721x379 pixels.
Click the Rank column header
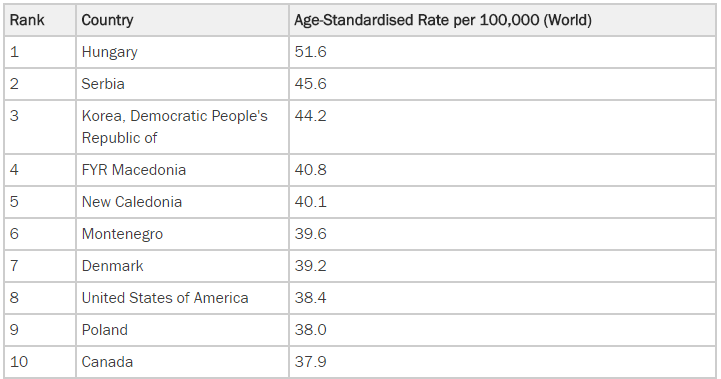pos(27,20)
